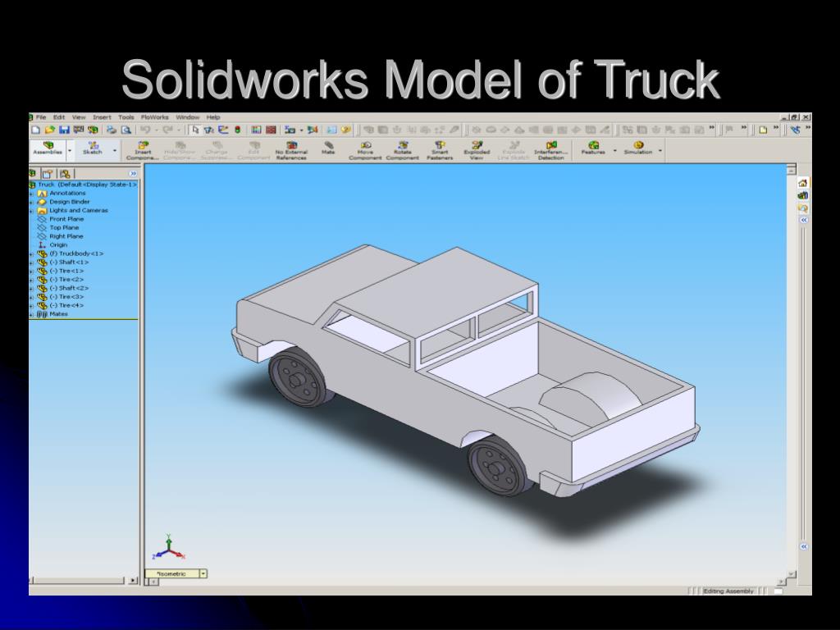
Task: Expand feature tree panel double-chevron button
Action: [134, 174]
